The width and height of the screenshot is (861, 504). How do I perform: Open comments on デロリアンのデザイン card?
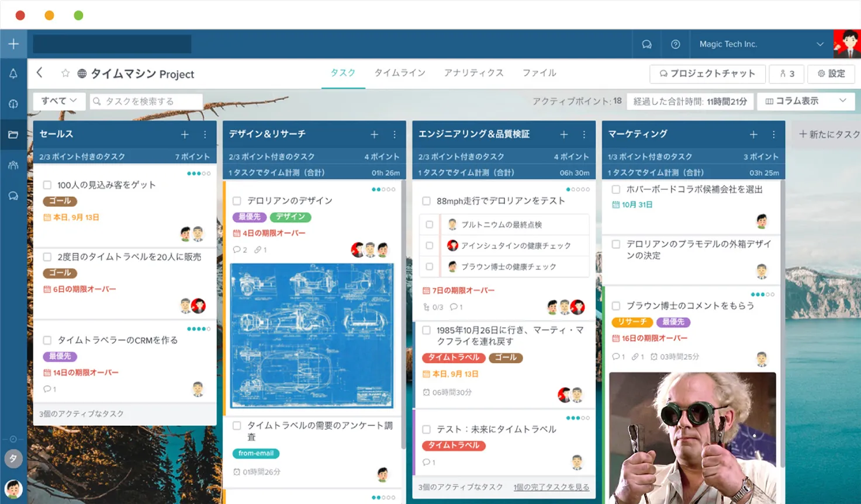click(x=240, y=249)
